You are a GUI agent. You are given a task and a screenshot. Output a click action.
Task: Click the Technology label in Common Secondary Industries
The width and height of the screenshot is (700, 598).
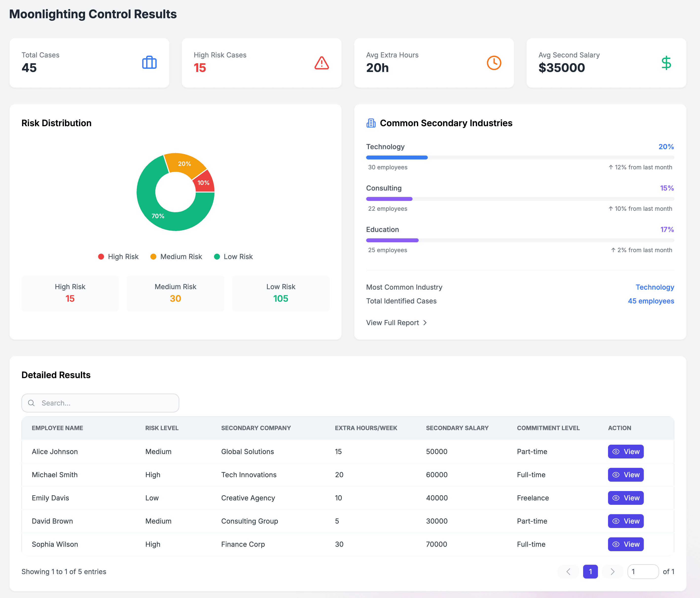[x=384, y=146]
